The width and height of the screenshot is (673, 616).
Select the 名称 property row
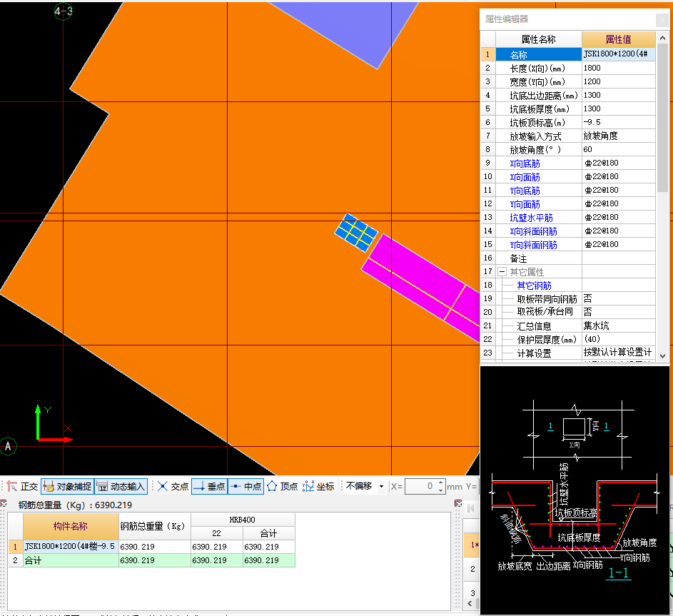pos(539,54)
